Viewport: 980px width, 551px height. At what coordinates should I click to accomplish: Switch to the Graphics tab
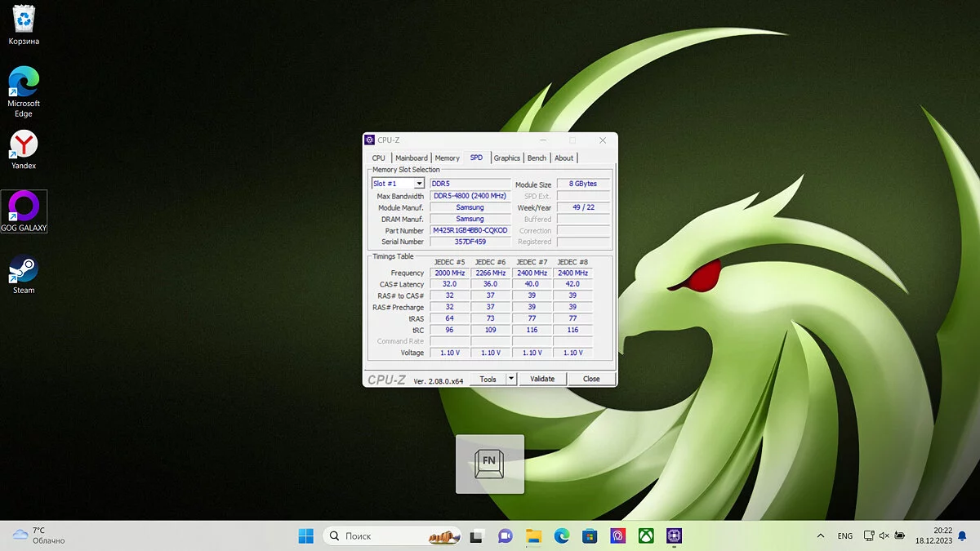coord(506,158)
